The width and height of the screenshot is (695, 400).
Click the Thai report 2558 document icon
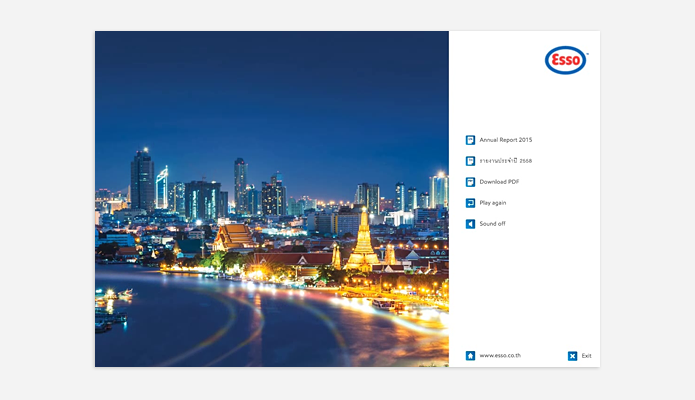(x=470, y=161)
